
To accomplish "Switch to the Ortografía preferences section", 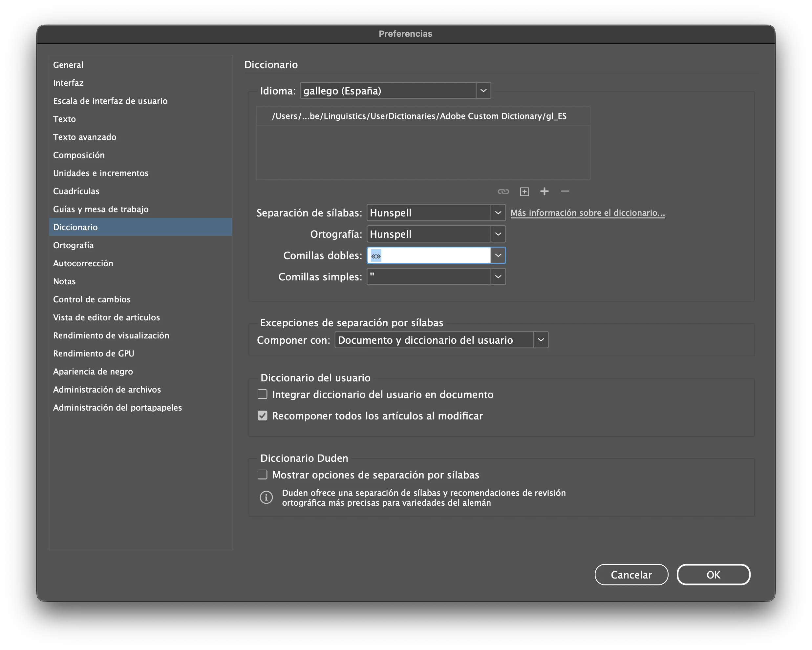I will (x=74, y=245).
